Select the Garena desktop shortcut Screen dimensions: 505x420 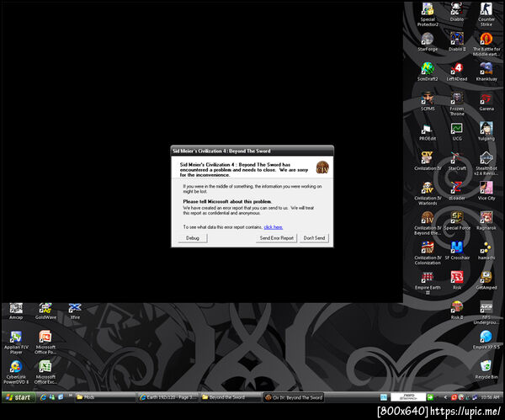click(x=486, y=102)
